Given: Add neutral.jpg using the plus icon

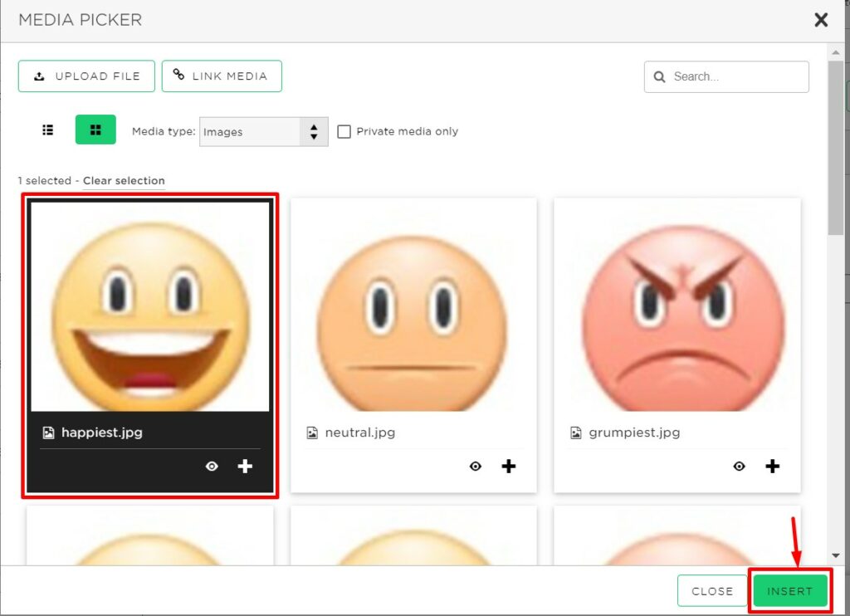Looking at the screenshot, I should [x=508, y=467].
